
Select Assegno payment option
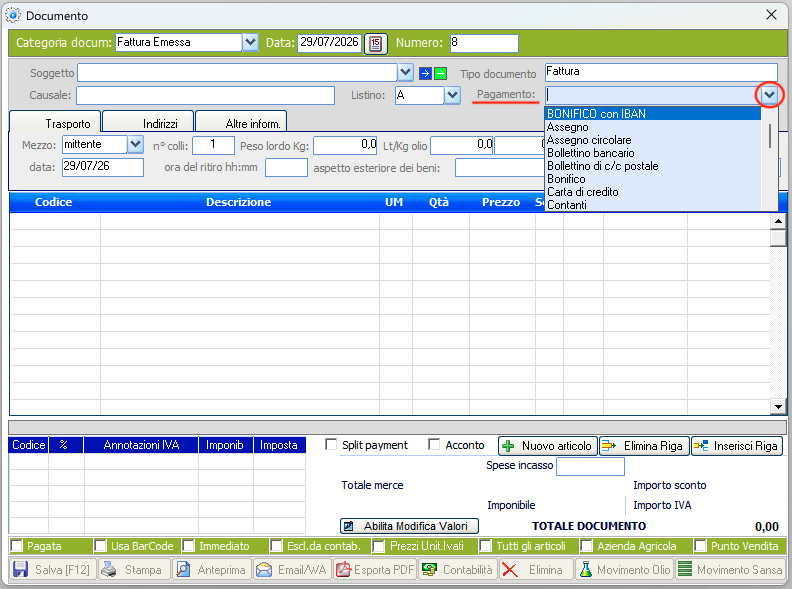(x=652, y=127)
